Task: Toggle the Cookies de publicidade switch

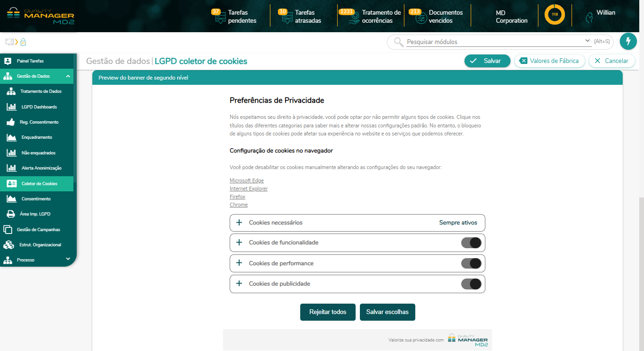Action: click(x=471, y=284)
